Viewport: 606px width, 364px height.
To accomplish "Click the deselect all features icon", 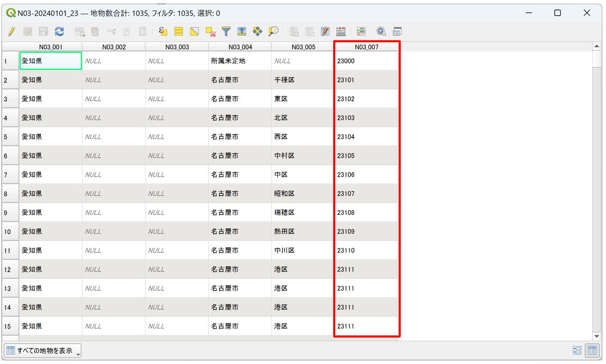I will pos(210,31).
